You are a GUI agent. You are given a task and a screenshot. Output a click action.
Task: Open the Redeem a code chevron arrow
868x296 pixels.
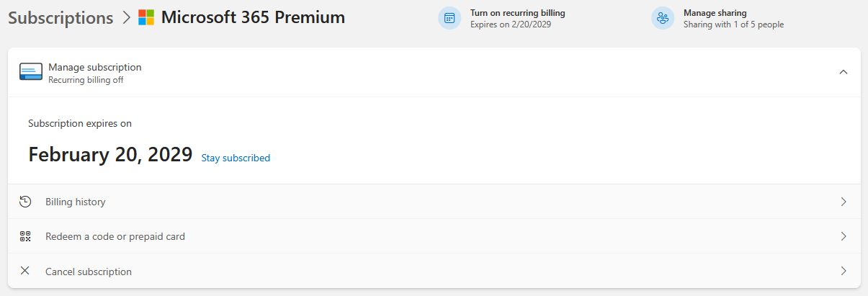point(844,236)
